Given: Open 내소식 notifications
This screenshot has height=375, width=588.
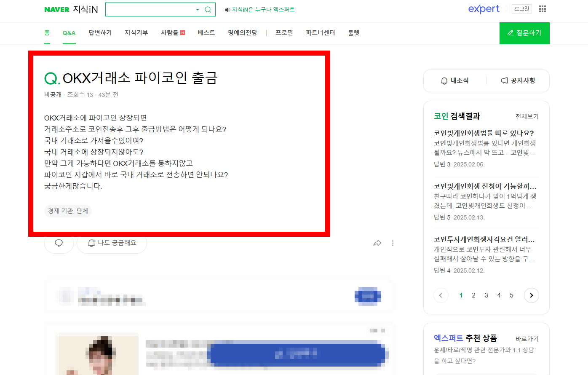Looking at the screenshot, I should 455,81.
